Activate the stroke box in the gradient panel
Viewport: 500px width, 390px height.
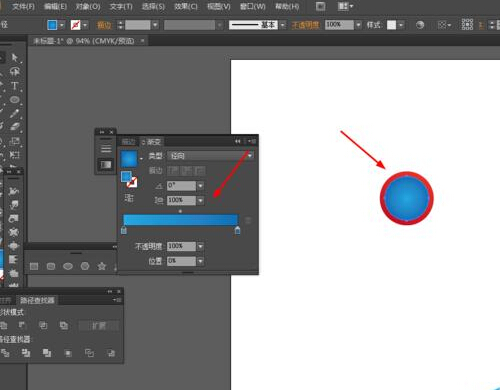(x=132, y=182)
